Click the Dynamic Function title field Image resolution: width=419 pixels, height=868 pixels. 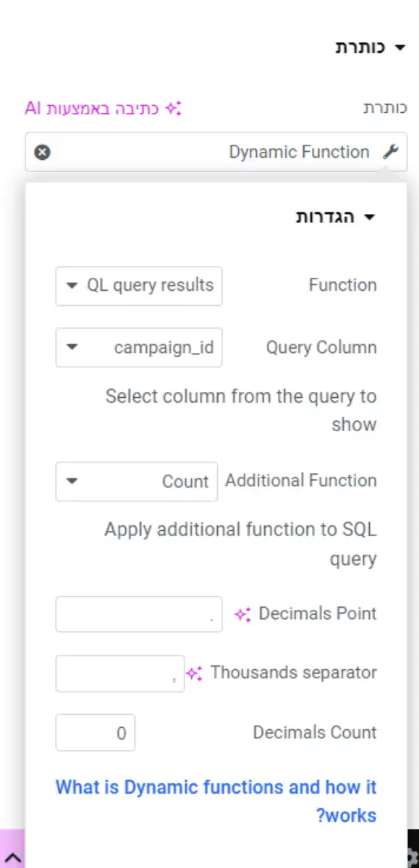pyautogui.click(x=216, y=152)
